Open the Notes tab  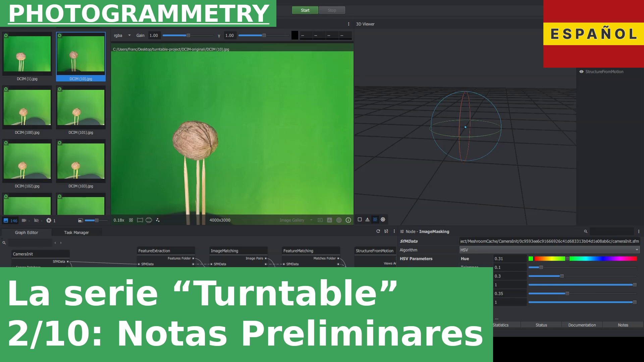pyautogui.click(x=623, y=325)
